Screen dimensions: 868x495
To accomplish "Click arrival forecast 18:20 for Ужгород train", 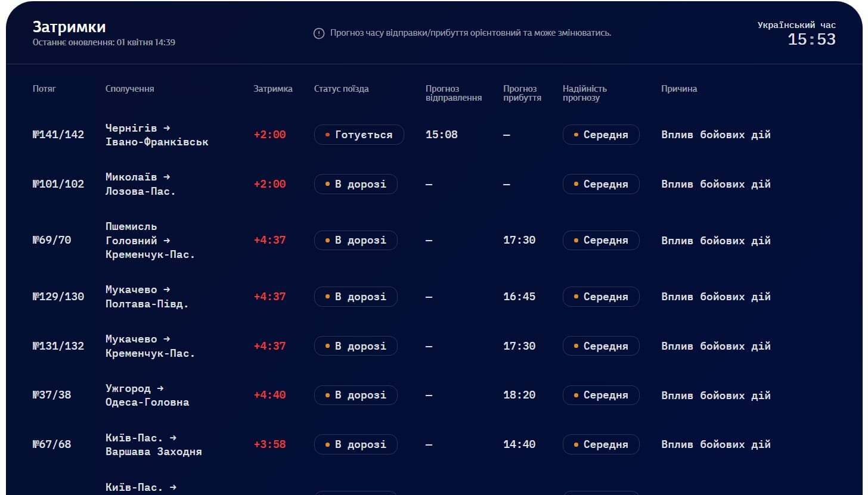I will (519, 395).
